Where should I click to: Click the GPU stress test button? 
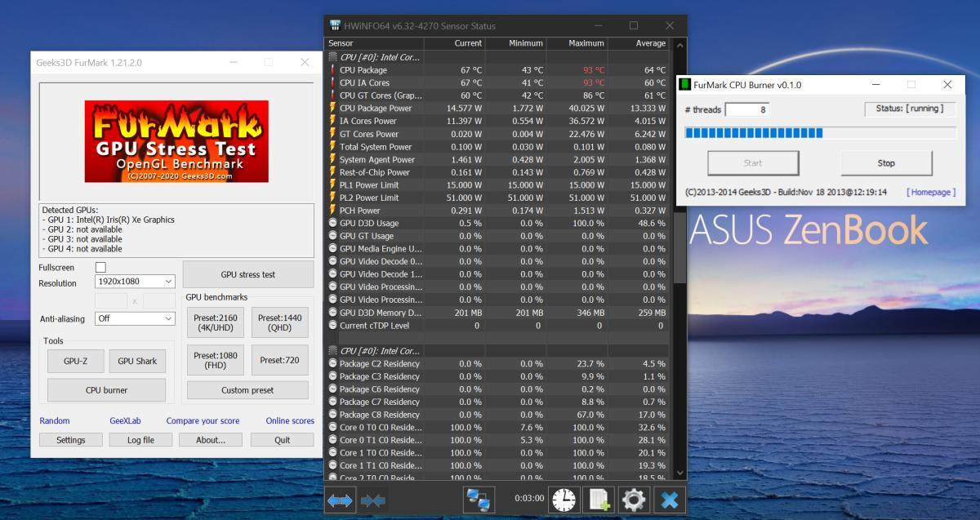click(248, 274)
